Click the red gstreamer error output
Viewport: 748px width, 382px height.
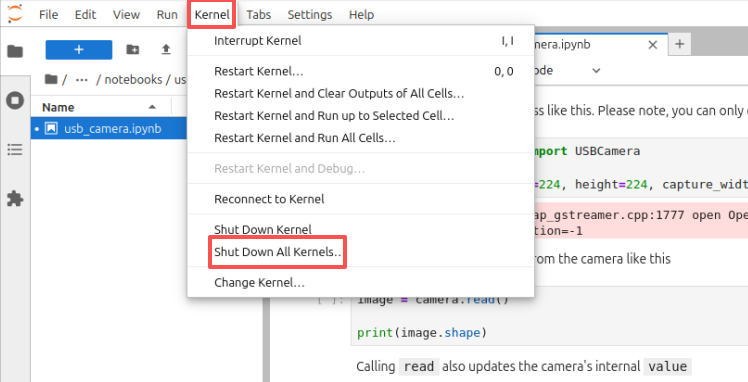[x=641, y=223]
